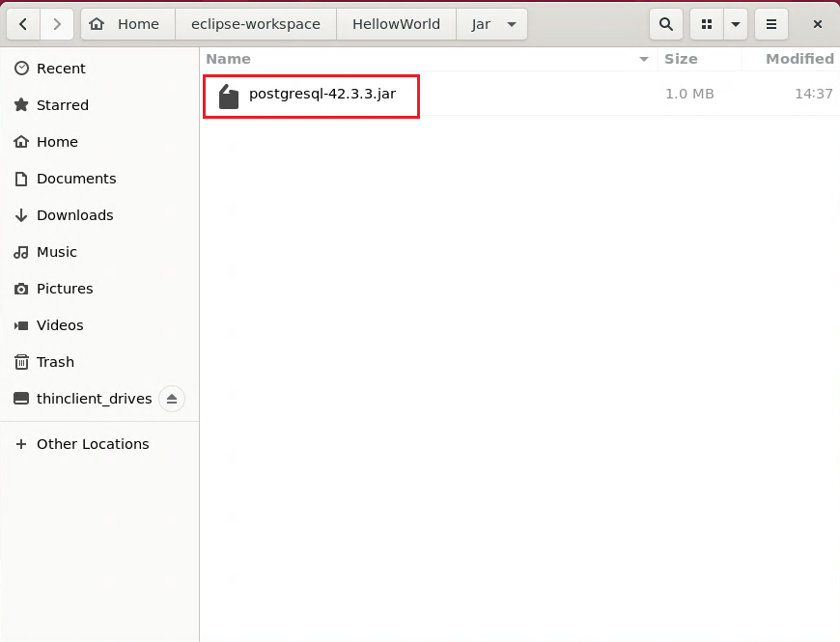This screenshot has height=642, width=840.
Task: Open Starred in sidebar
Action: click(x=99, y=105)
